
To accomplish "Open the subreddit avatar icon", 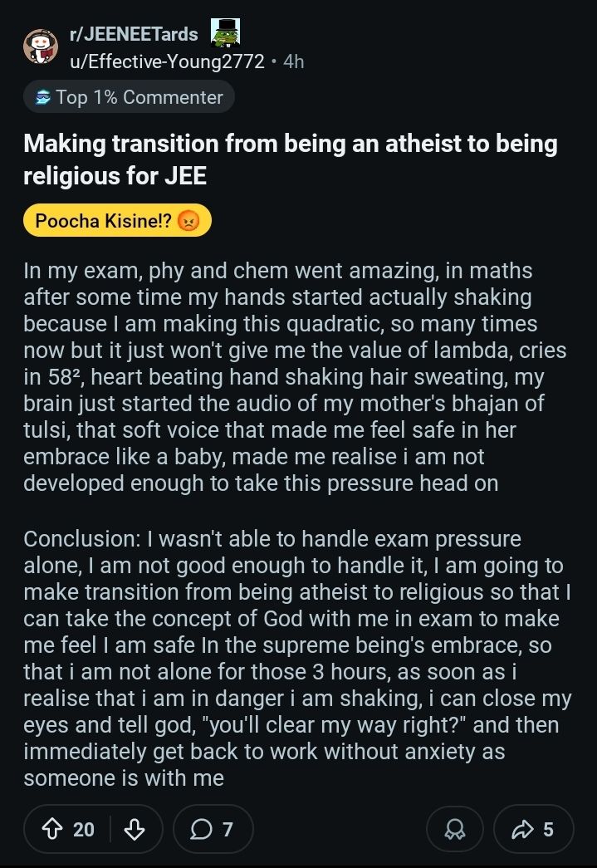I will click(40, 47).
